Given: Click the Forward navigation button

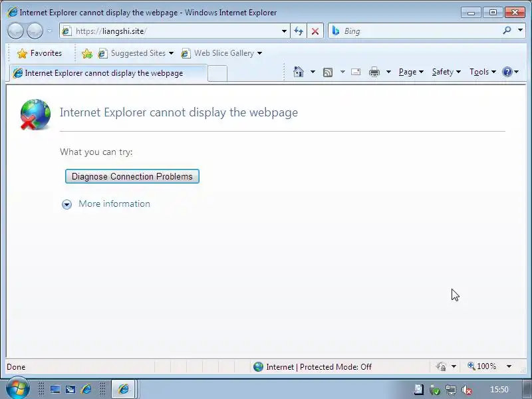Looking at the screenshot, I should click(x=35, y=31).
